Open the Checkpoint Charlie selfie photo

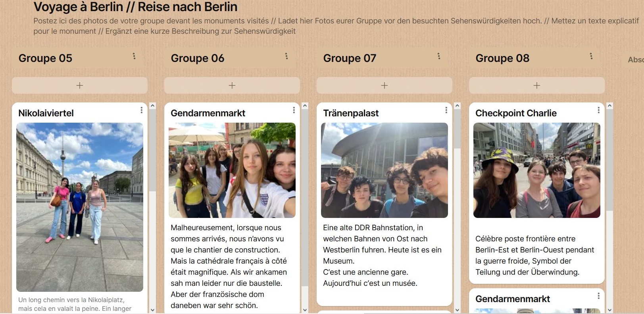click(x=537, y=170)
